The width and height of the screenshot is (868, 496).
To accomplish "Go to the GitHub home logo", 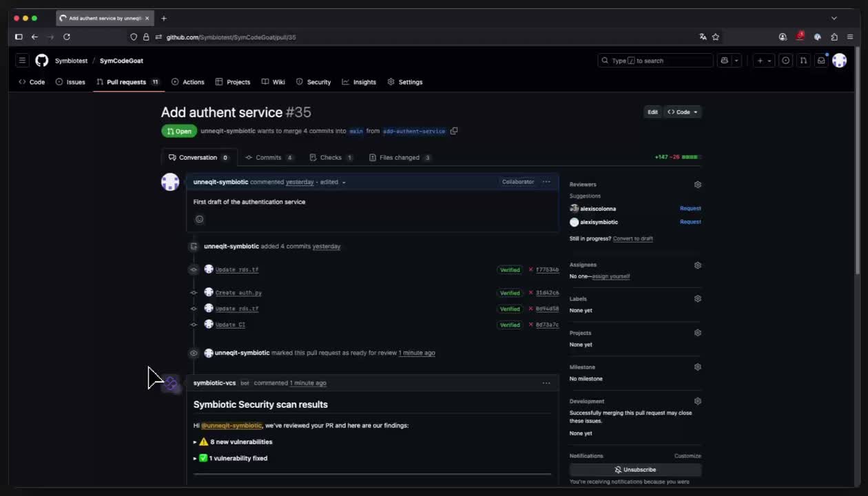I will [x=42, y=61].
